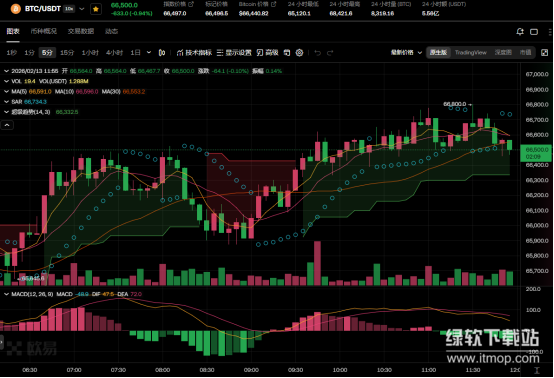Select the 1小时 timeframe
This screenshot has height=378, width=554.
(90, 53)
